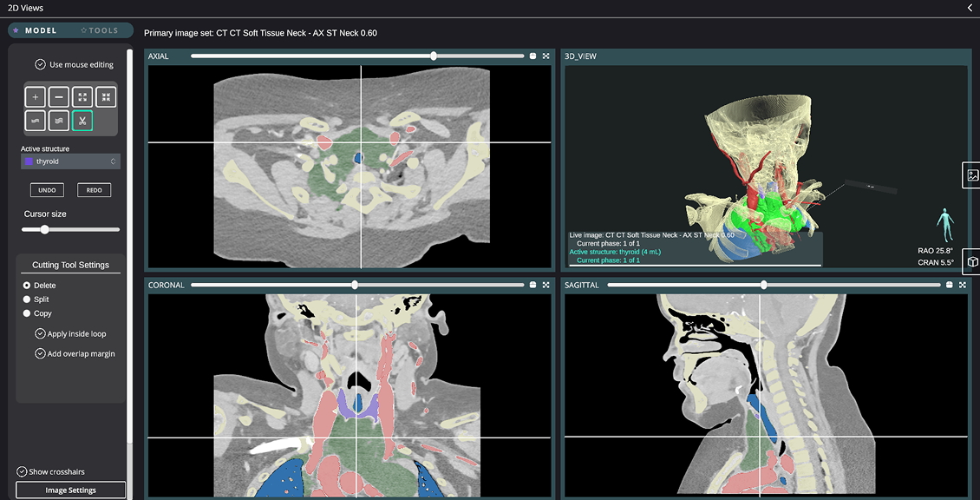This screenshot has width=980, height=500.
Task: Click the AXIAL slice slider handle
Action: pyautogui.click(x=434, y=56)
